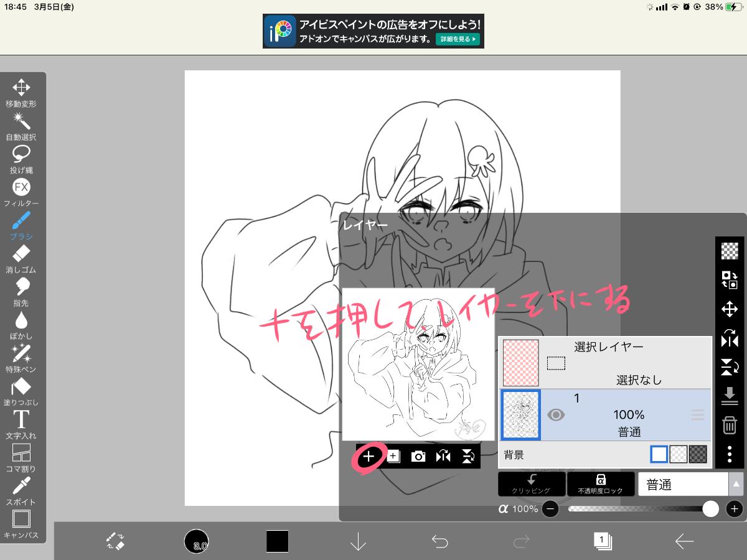Open the layers button showing 1
The width and height of the screenshot is (747, 560).
tap(602, 541)
